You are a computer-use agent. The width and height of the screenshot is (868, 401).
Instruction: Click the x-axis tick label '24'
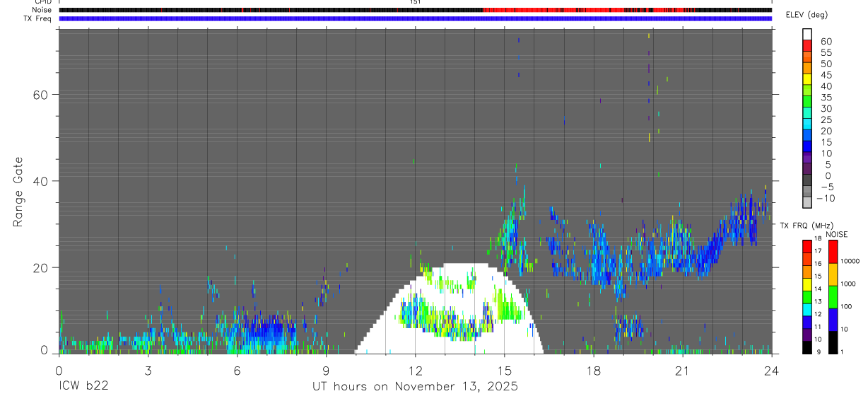pyautogui.click(x=771, y=370)
